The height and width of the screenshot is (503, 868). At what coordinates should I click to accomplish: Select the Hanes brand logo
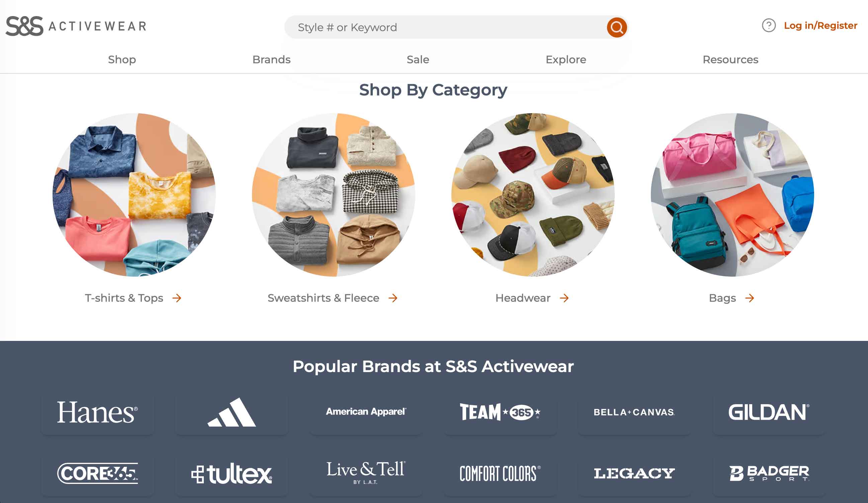pos(97,412)
